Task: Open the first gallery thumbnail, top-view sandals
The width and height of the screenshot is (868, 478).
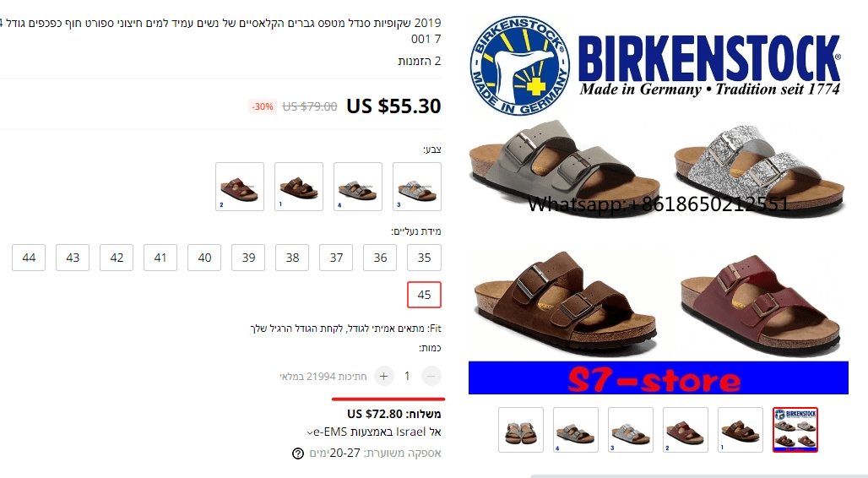Action: tap(521, 430)
